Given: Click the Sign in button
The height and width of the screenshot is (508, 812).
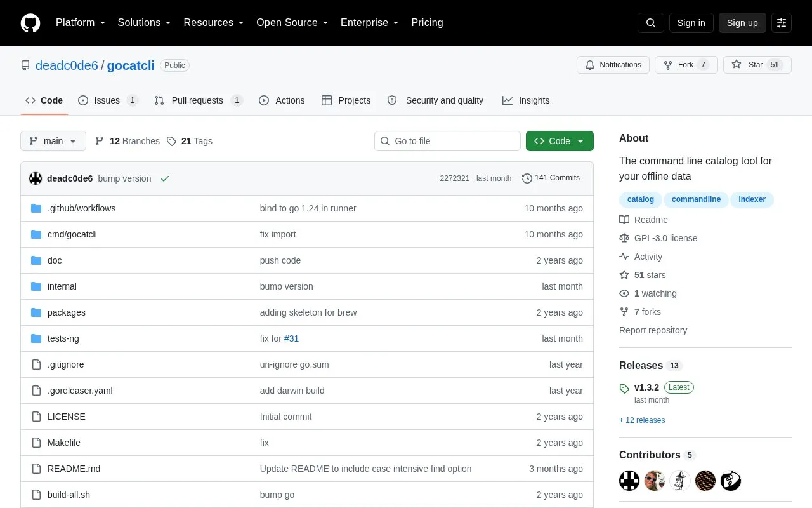Looking at the screenshot, I should [x=691, y=23].
